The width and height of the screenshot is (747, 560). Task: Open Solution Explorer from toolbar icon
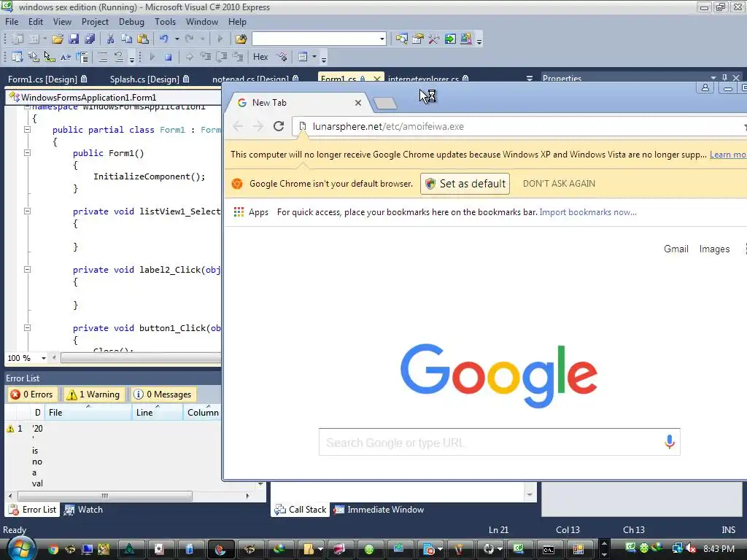402,39
